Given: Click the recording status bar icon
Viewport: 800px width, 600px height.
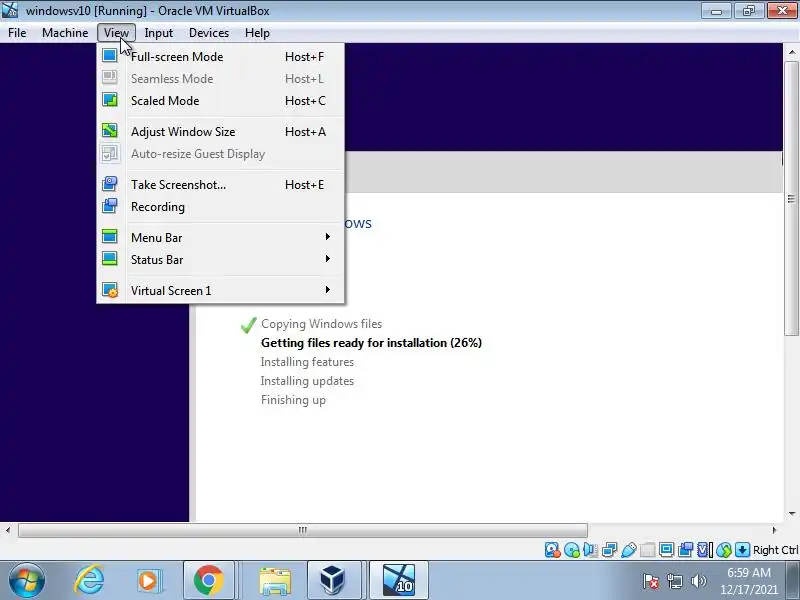Looking at the screenshot, I should coord(685,549).
